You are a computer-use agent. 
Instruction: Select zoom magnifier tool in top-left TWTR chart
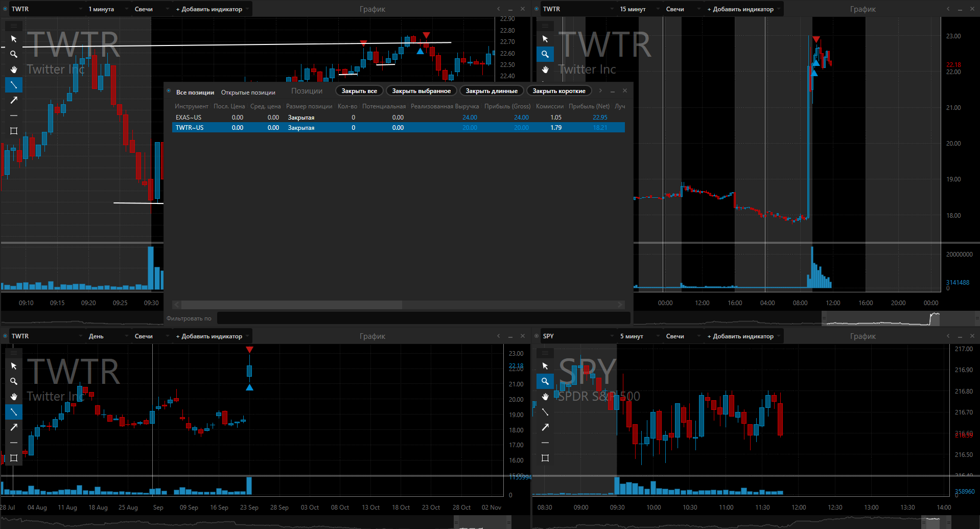coord(14,54)
